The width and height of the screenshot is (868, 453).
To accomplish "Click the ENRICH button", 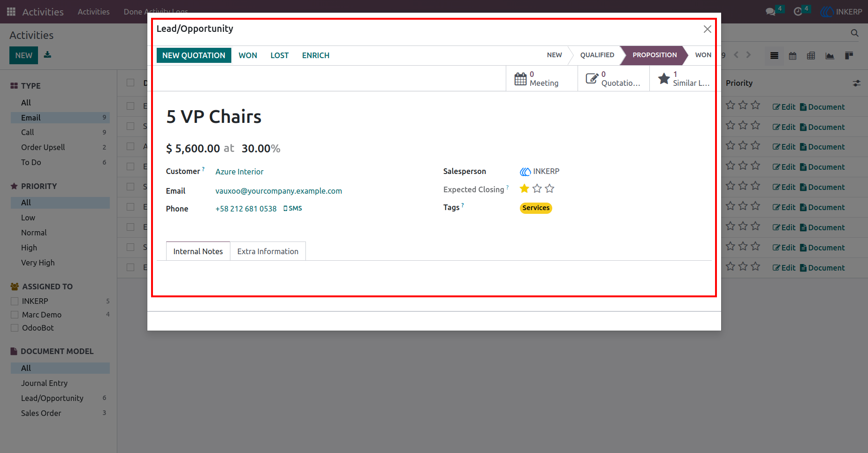I will pyautogui.click(x=316, y=55).
